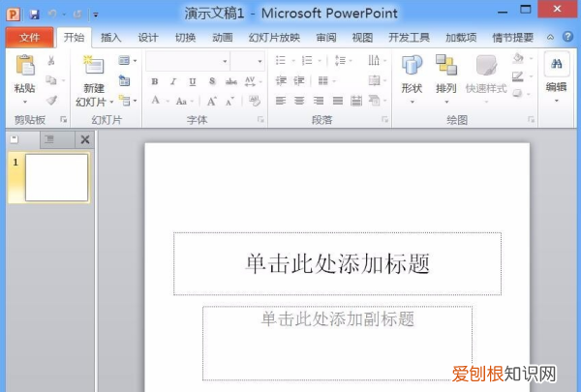Click the New Slide icon
This screenshot has width=581, height=392.
coord(93,65)
